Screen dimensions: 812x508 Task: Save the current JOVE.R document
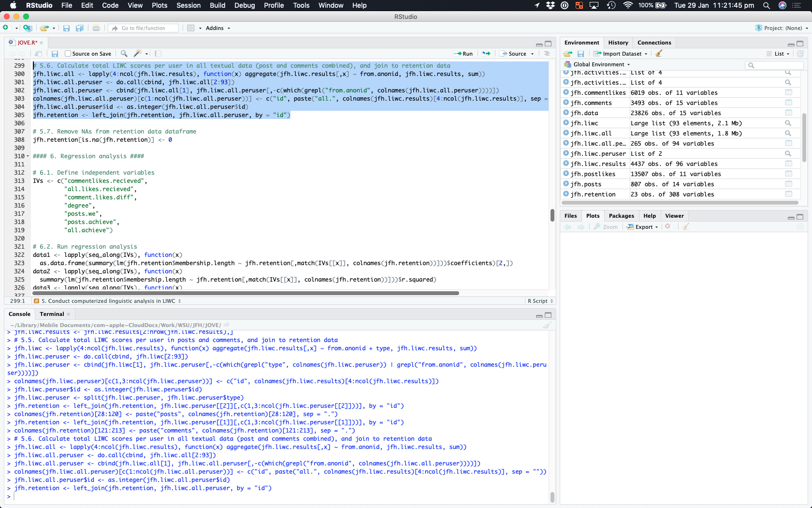(55, 54)
